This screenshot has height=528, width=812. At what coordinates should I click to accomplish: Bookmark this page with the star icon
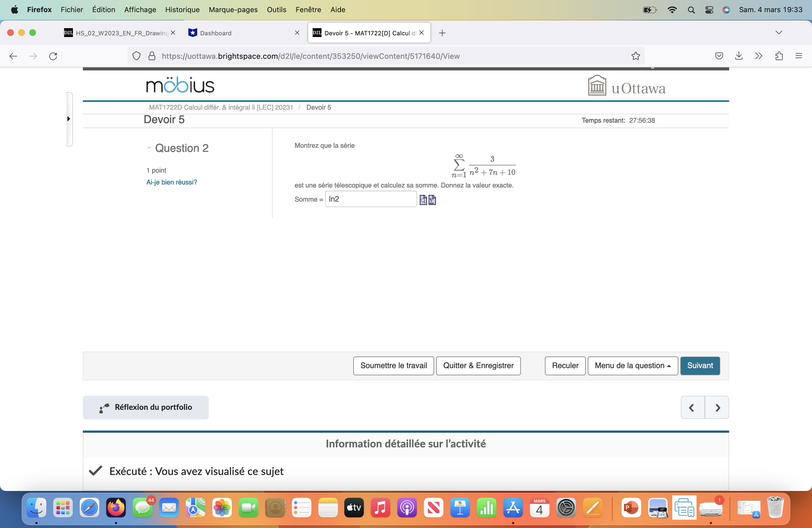(x=635, y=56)
